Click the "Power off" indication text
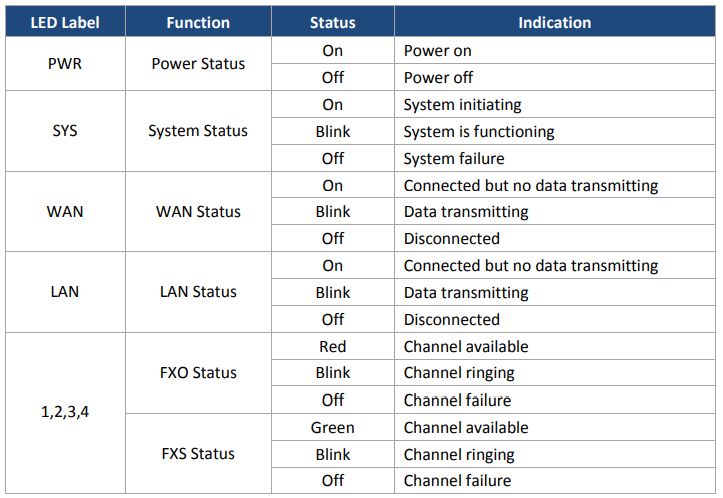 (x=438, y=77)
